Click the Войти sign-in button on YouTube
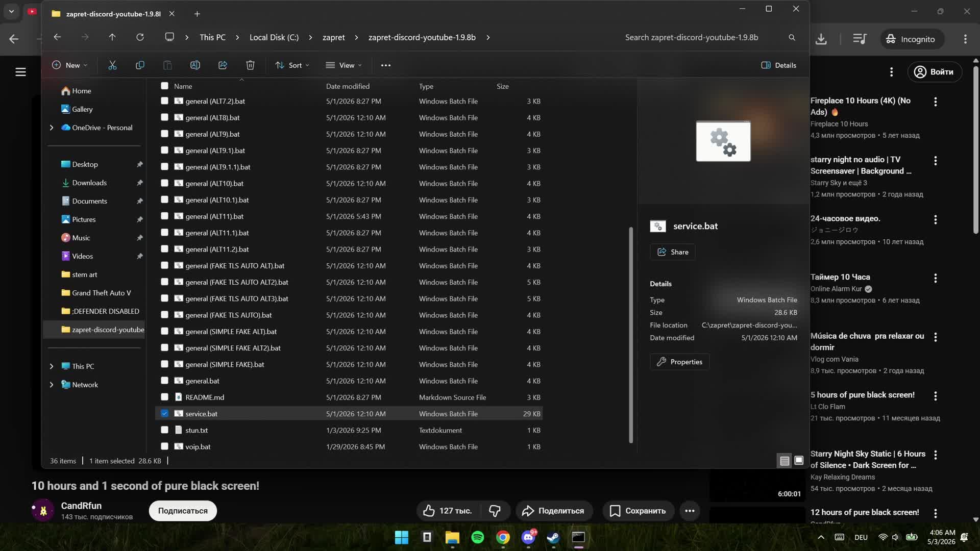 tap(934, 72)
